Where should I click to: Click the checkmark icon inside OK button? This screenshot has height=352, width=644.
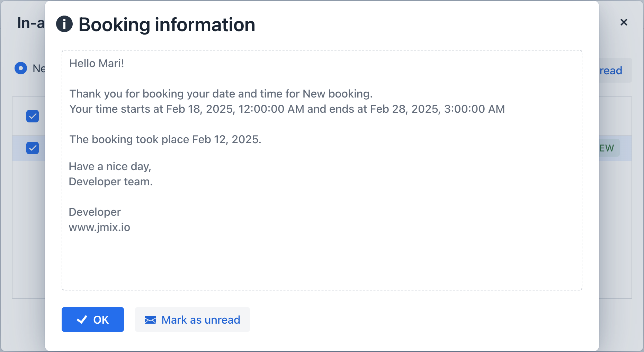pos(82,319)
